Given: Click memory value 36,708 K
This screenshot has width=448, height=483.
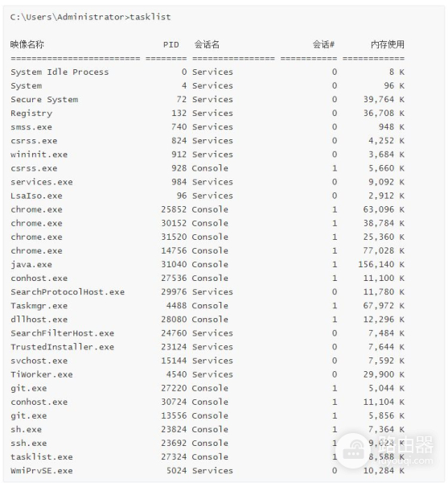Looking at the screenshot, I should 384,113.
